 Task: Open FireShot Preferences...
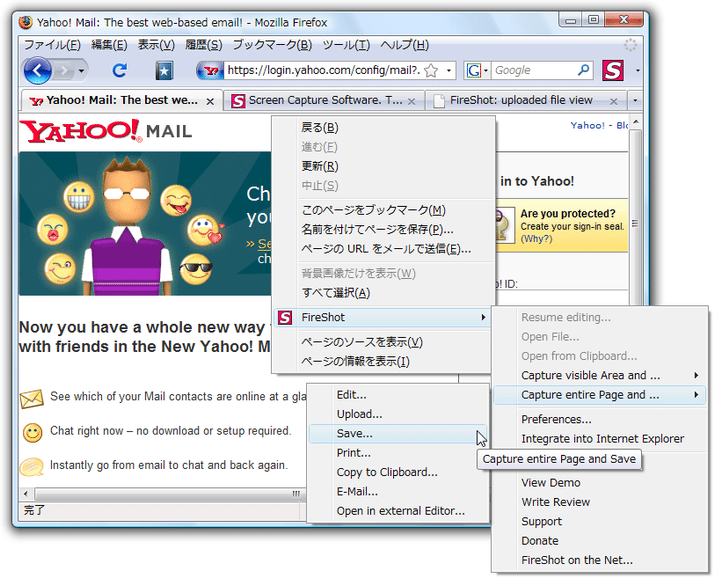click(x=600, y=419)
